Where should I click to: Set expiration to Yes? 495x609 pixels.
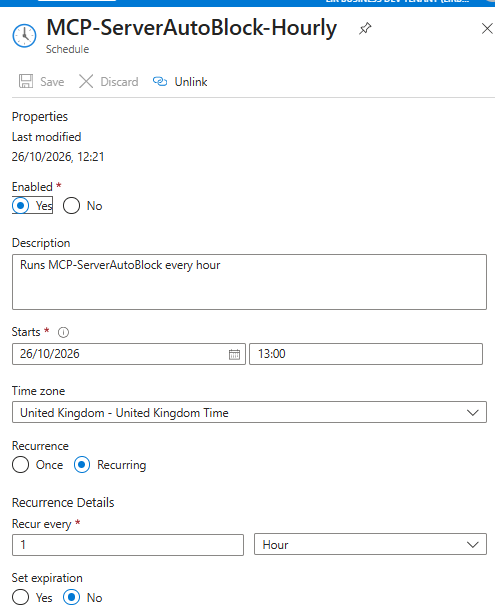20,597
